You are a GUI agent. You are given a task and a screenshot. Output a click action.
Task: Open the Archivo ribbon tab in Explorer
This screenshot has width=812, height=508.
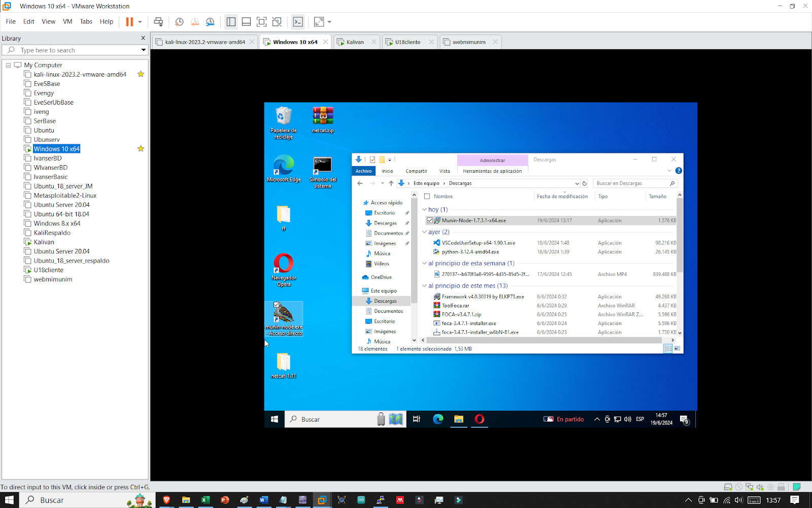point(363,171)
